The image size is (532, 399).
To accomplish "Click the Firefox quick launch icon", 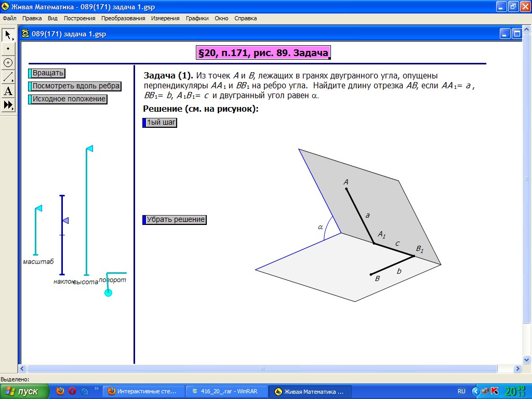I will click(x=60, y=391).
